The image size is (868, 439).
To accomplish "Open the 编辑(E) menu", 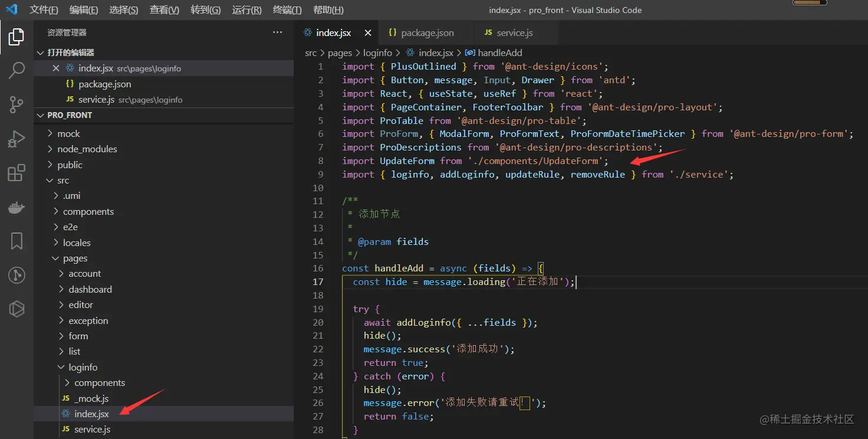I will pyautogui.click(x=84, y=10).
